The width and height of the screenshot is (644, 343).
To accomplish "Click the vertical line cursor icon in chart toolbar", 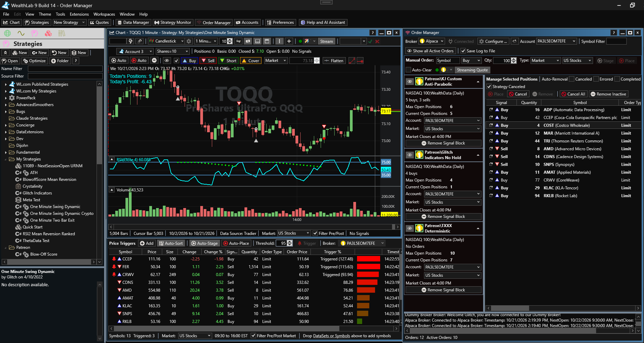I will [x=279, y=41].
